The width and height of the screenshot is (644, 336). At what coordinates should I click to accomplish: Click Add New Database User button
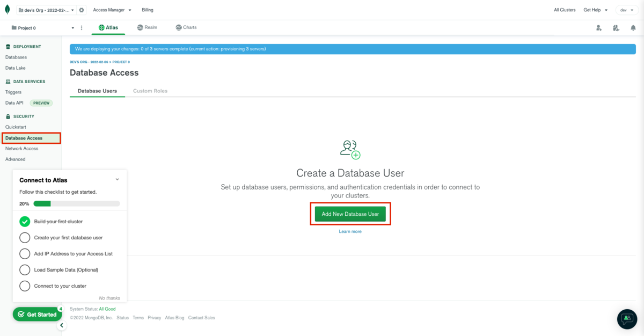click(350, 214)
